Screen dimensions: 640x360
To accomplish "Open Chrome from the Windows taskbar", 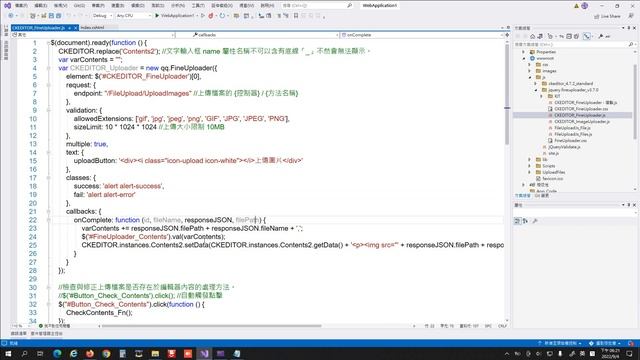I will coord(106,353).
